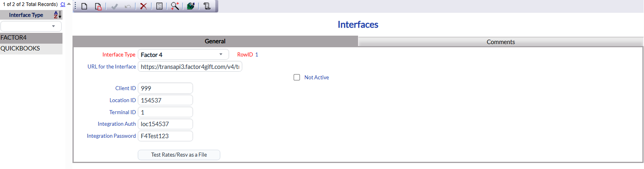This screenshot has width=644, height=169.
Task: Click the New record blank page icon
Action: click(x=85, y=6)
